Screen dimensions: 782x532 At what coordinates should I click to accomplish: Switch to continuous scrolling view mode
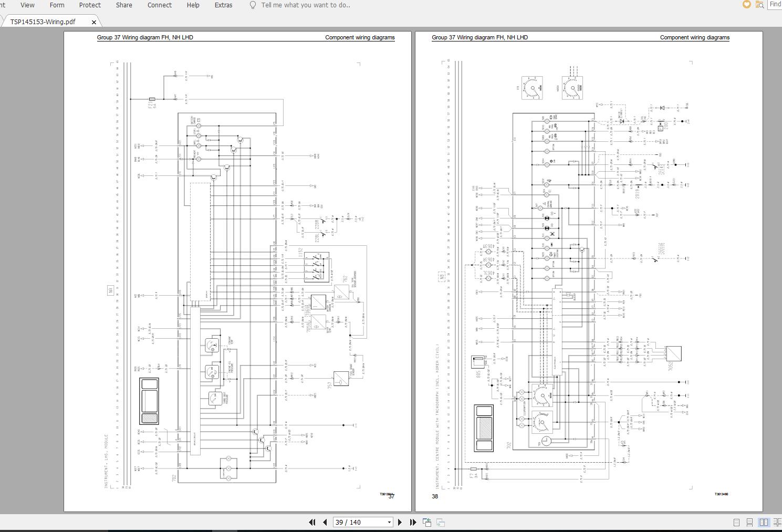pyautogui.click(x=749, y=522)
